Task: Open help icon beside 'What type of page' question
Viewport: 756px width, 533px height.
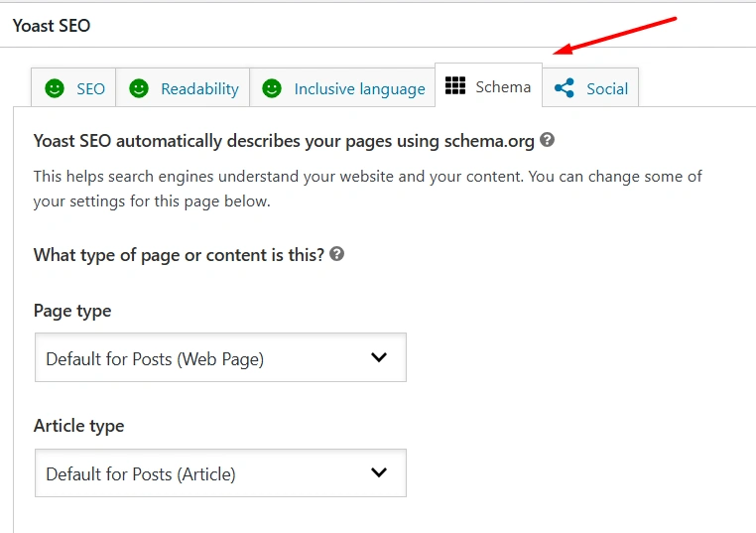Action: 337,254
